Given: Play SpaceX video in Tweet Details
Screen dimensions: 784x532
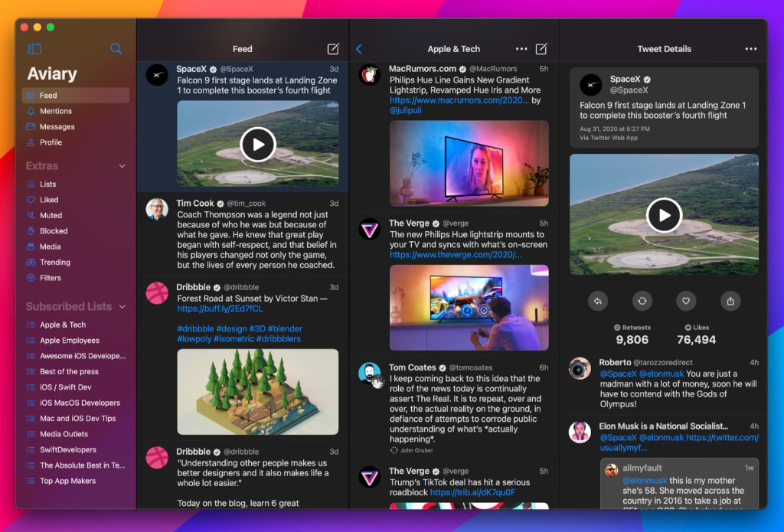Looking at the screenshot, I should tap(664, 215).
